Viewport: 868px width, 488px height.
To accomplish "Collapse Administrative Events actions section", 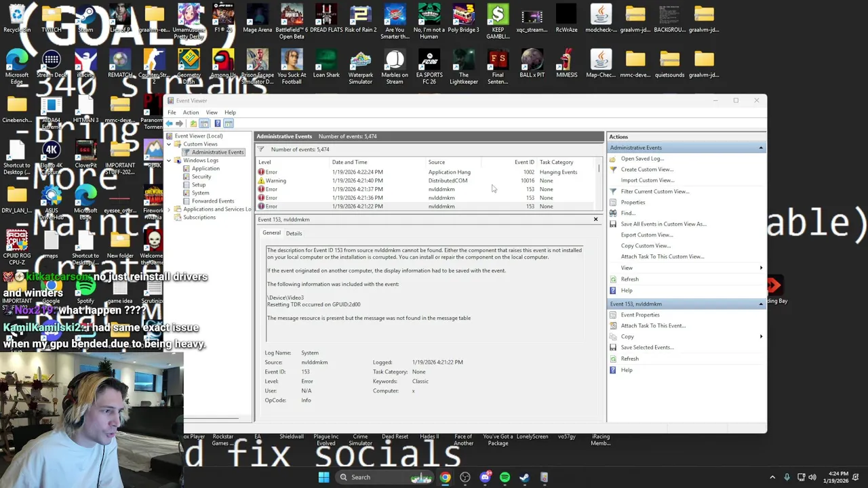I will point(761,148).
